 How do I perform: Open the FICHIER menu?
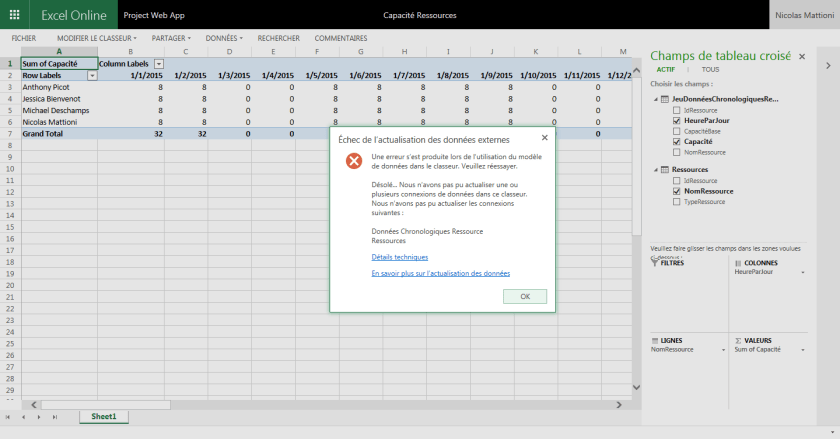(x=23, y=38)
